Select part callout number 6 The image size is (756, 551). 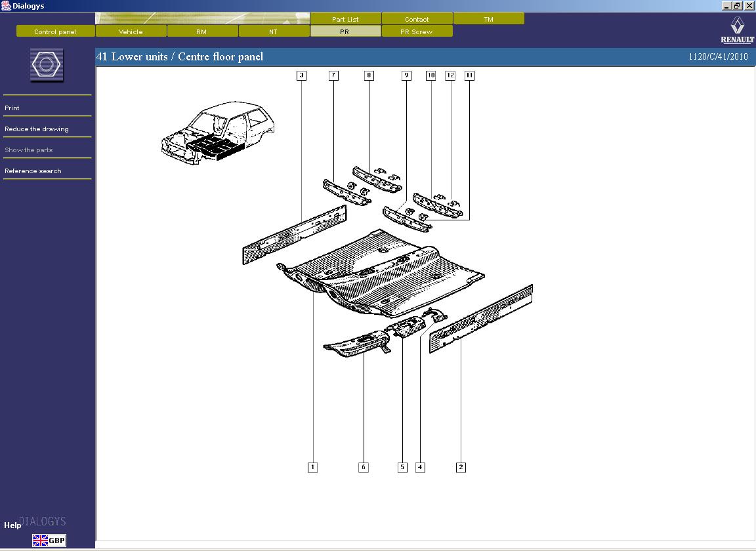pyautogui.click(x=364, y=467)
